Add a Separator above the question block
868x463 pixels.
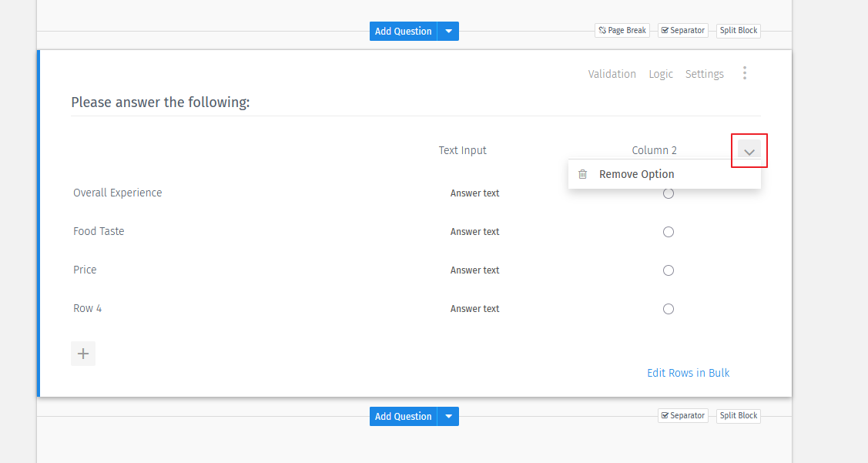click(x=682, y=30)
